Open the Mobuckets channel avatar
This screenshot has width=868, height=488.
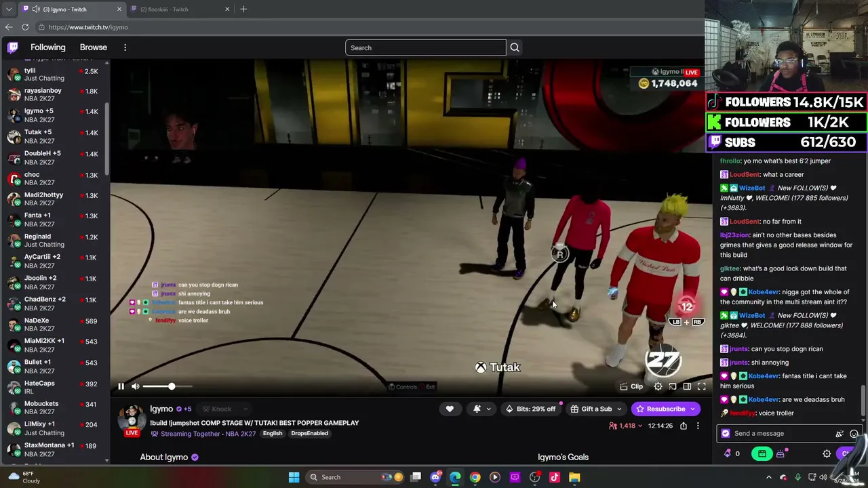click(x=14, y=408)
